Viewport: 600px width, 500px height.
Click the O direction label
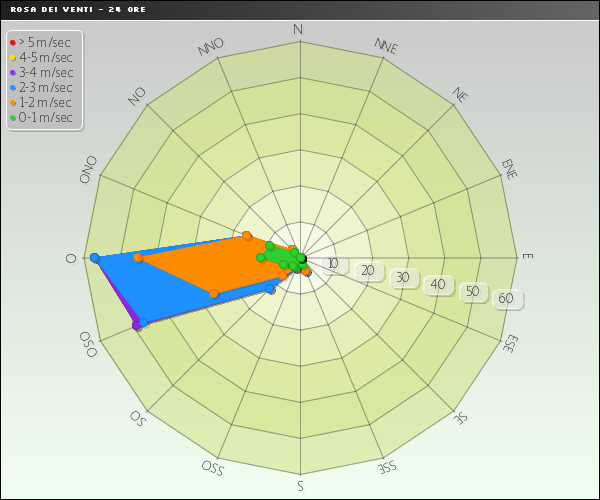[x=71, y=259]
